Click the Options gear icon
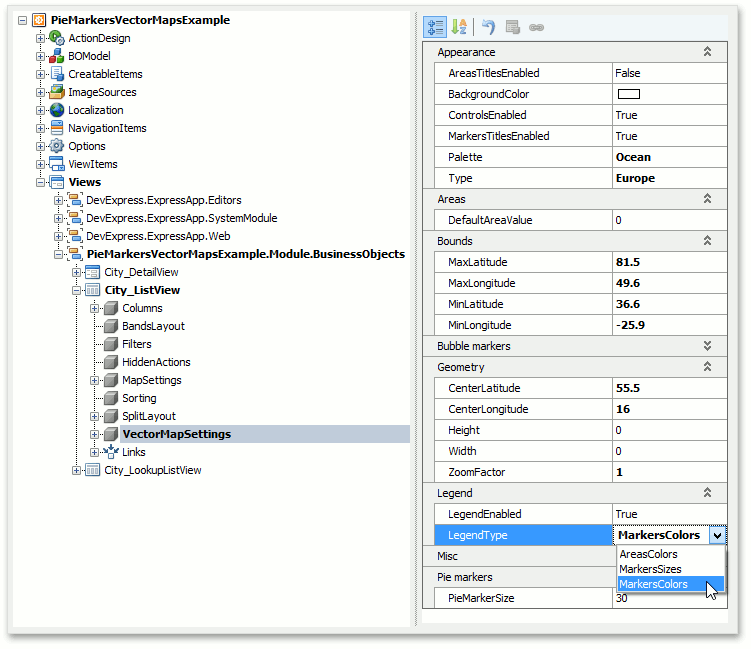751x649 pixels. [x=57, y=146]
